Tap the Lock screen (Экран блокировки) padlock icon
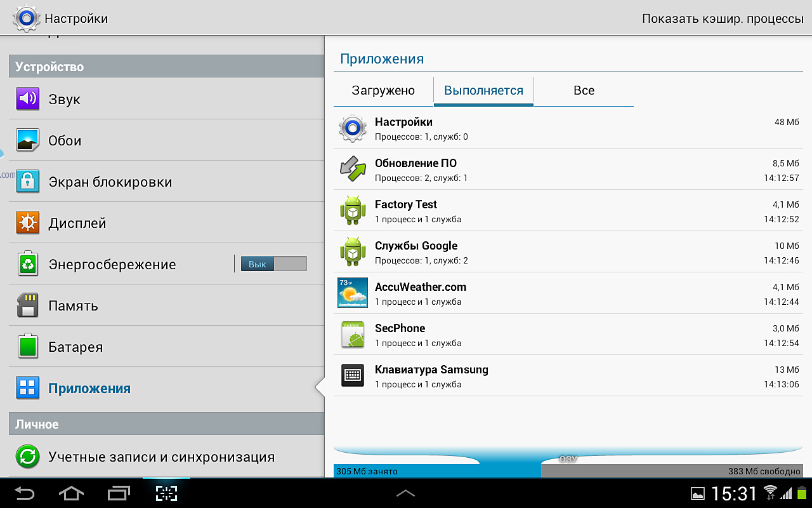The width and height of the screenshot is (812, 508). pos(28,182)
